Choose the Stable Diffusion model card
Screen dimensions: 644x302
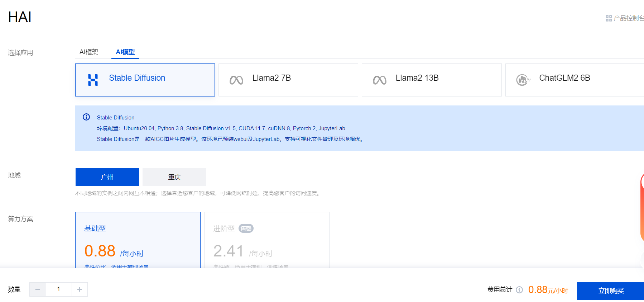[145, 80]
